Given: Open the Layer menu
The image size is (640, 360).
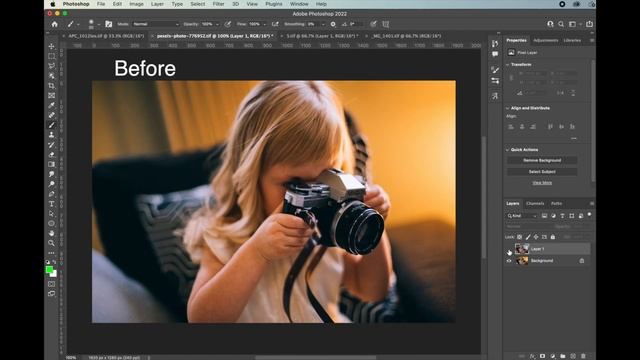Looking at the screenshot, I should (157, 4).
